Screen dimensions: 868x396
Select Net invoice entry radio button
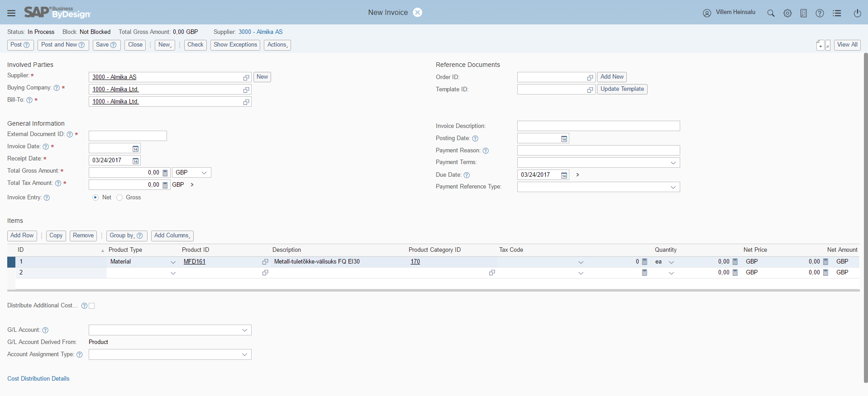pyautogui.click(x=95, y=198)
